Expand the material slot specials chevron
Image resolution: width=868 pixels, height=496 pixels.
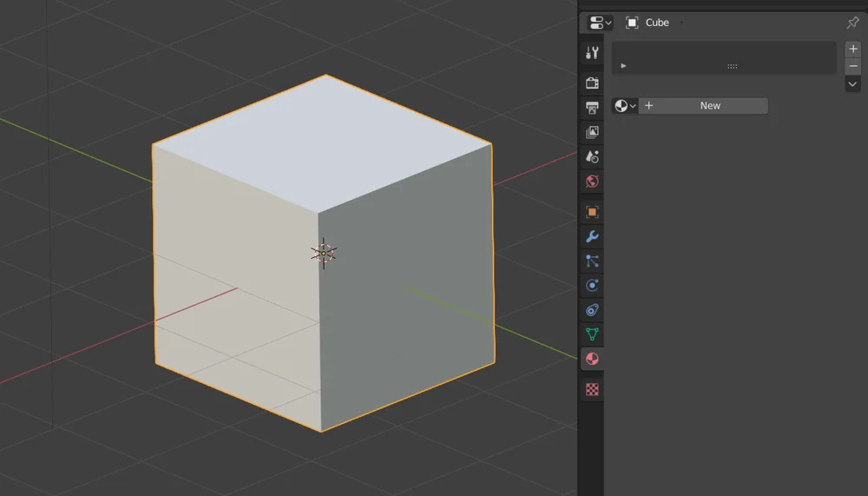[852, 84]
